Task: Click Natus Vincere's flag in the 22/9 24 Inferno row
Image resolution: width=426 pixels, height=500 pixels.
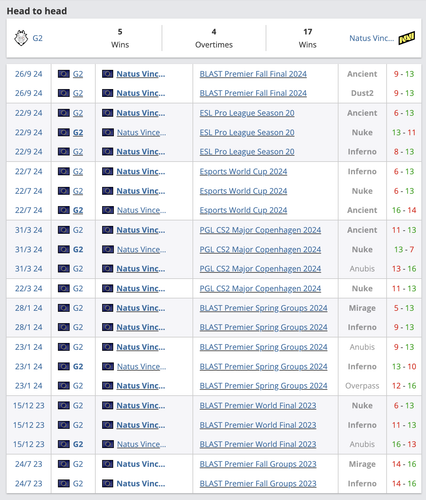Action: click(x=108, y=152)
